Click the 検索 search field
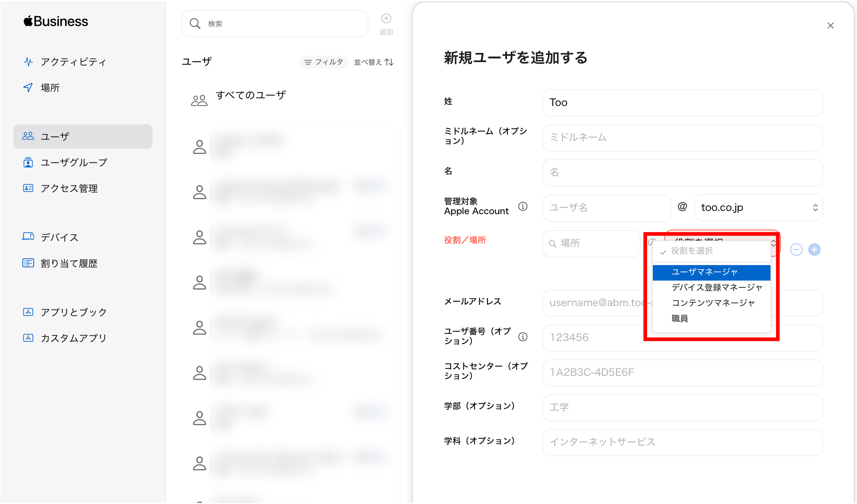 (275, 23)
